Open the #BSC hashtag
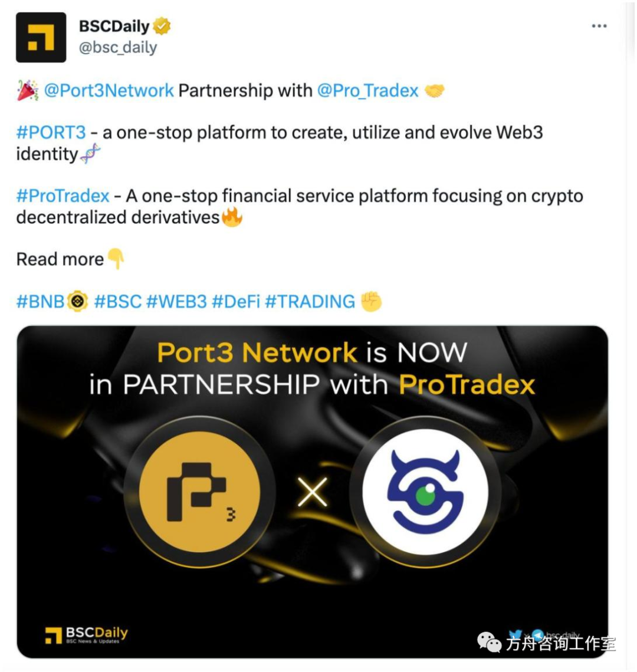 (x=117, y=302)
